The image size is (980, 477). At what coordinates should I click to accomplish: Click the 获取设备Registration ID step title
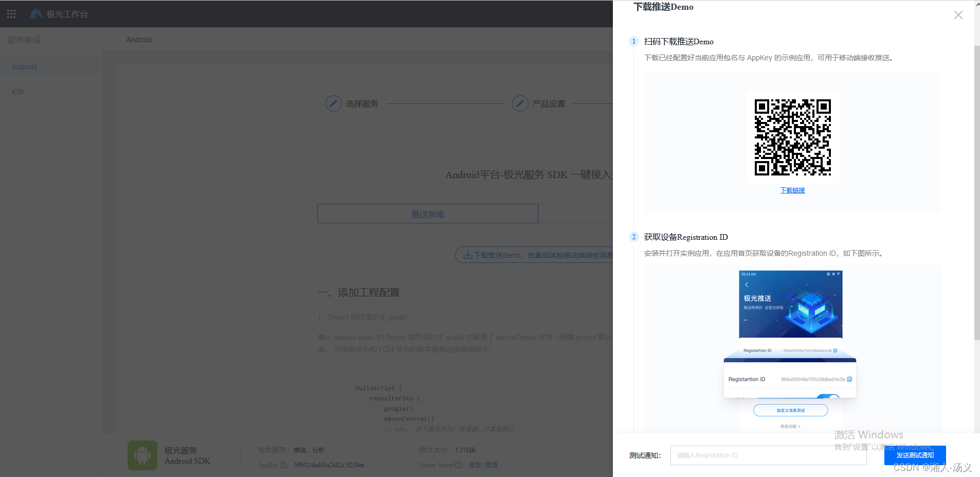tap(686, 237)
